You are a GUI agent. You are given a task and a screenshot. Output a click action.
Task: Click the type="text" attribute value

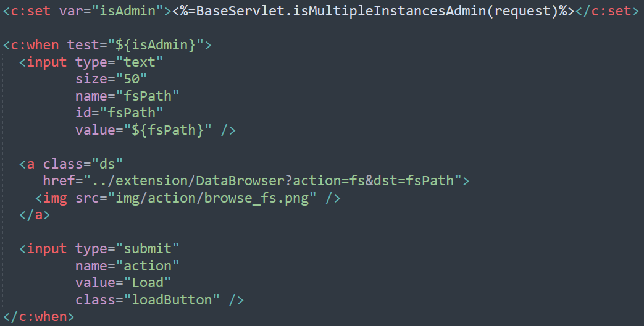(140, 62)
